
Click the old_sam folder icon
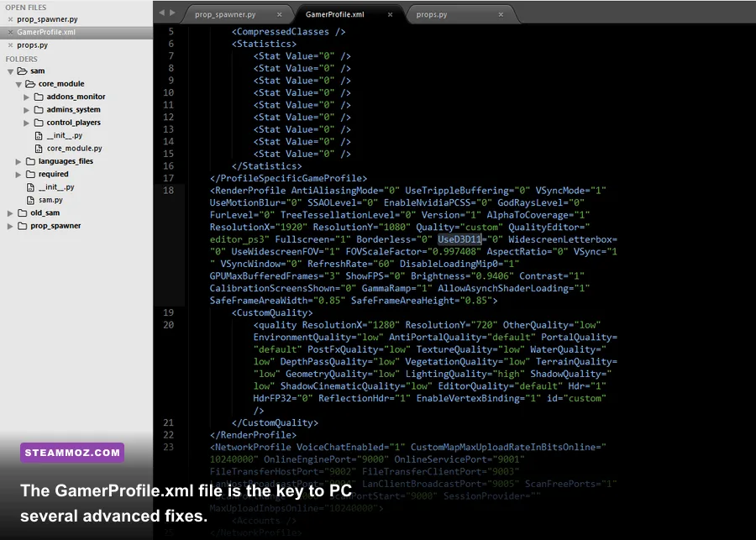pos(22,212)
